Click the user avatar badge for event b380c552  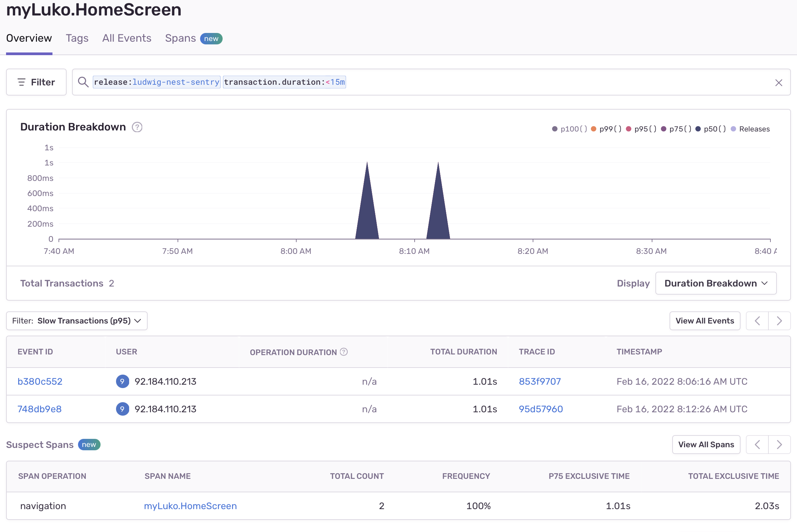pyautogui.click(x=122, y=381)
